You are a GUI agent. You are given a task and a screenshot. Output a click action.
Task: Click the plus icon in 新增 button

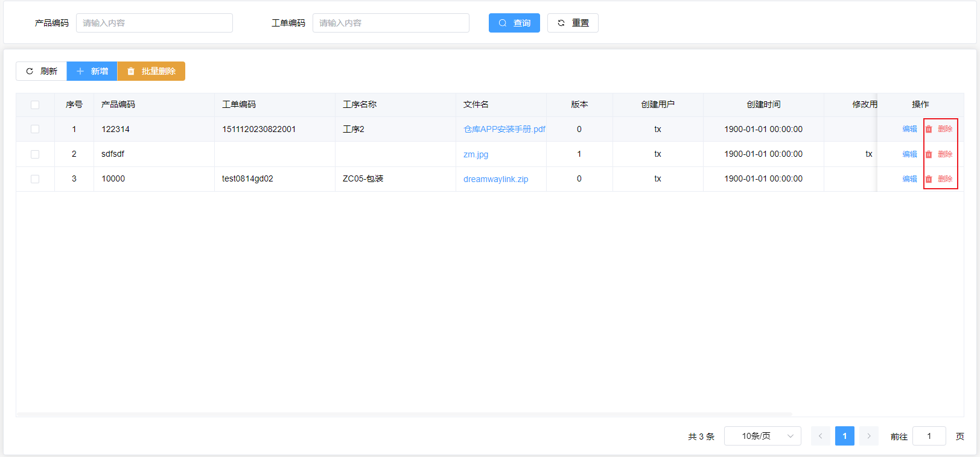point(80,71)
